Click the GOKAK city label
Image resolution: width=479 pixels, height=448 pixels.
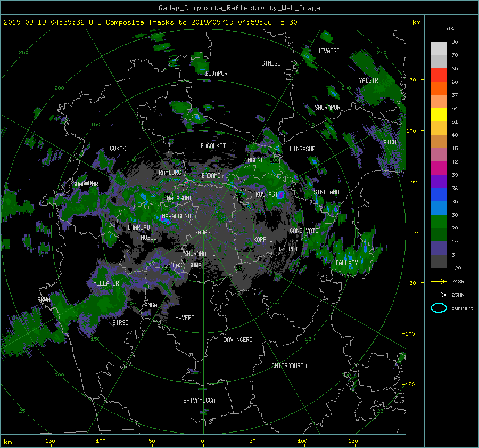coord(118,149)
